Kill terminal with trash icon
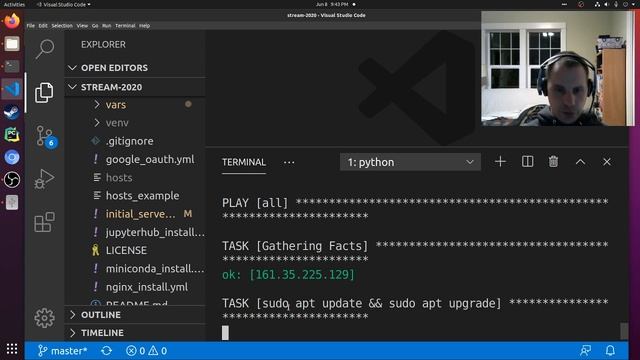 (x=553, y=162)
